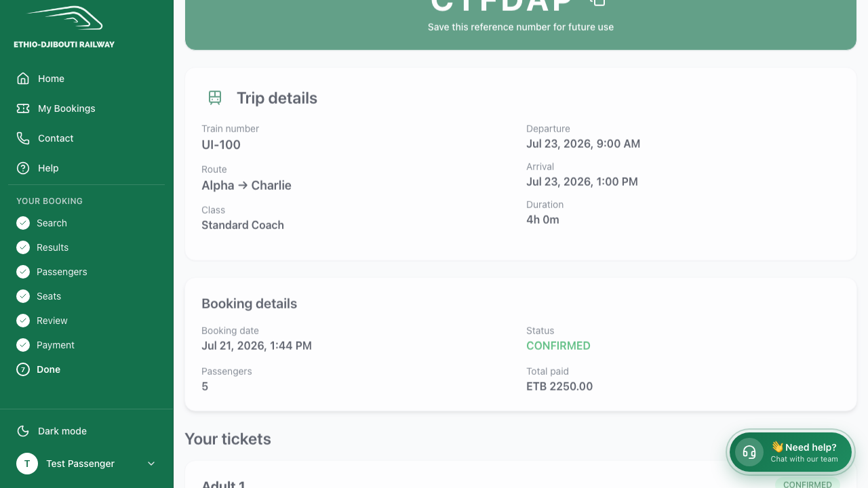Select the completed Search step checkmark
This screenshot has width=868, height=488.
click(23, 223)
